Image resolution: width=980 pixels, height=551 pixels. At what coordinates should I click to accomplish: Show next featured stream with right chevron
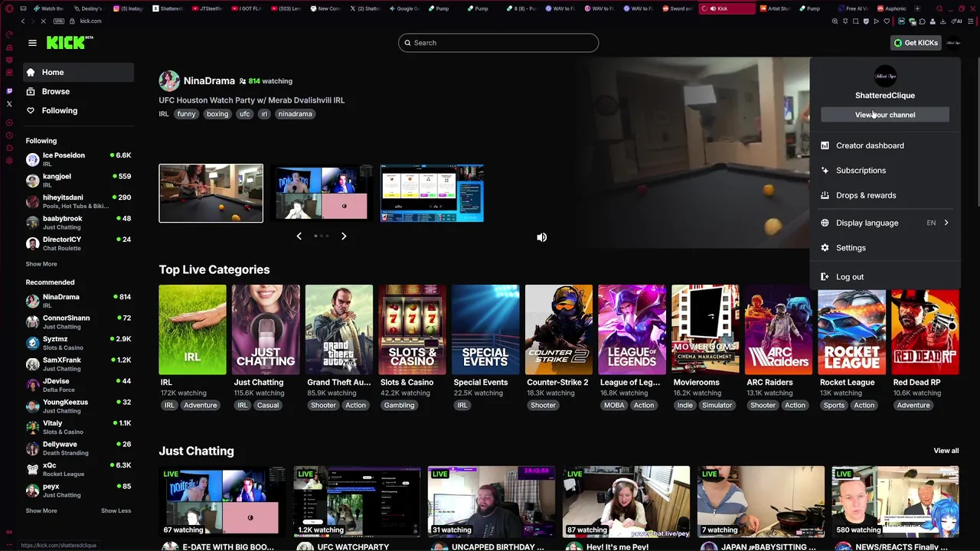tap(344, 236)
